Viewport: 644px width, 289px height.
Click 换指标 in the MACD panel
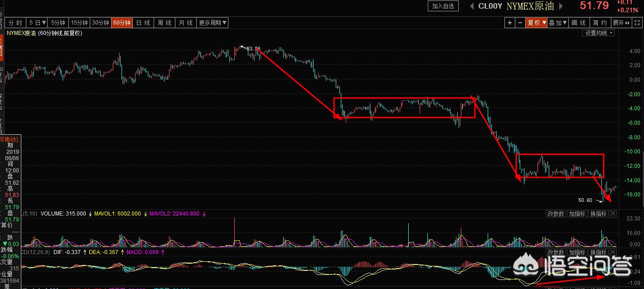tap(598, 252)
